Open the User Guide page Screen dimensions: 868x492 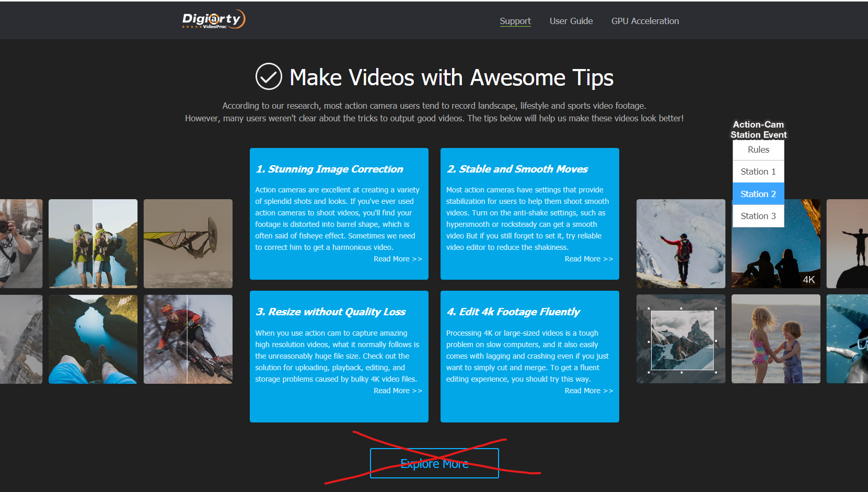(571, 21)
